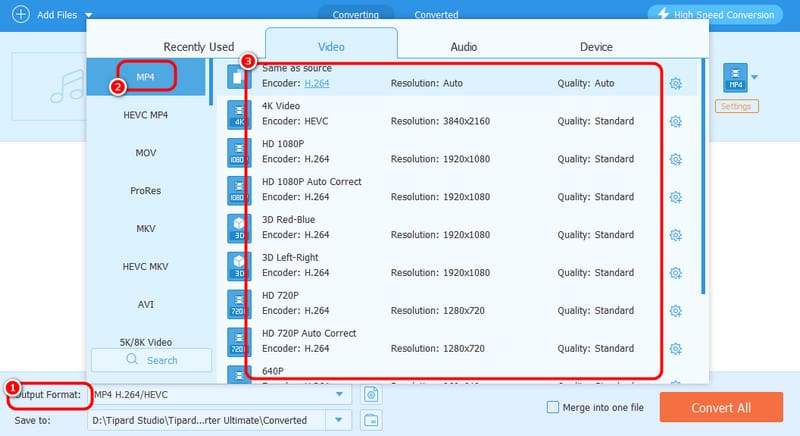Expand the file format dropdown arrow beside MP4 icon
The height and width of the screenshot is (436, 800).
[755, 77]
